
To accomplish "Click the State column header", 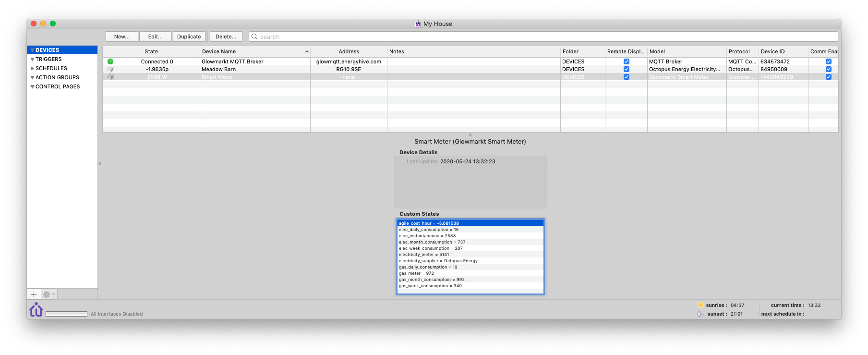I will coord(151,51).
